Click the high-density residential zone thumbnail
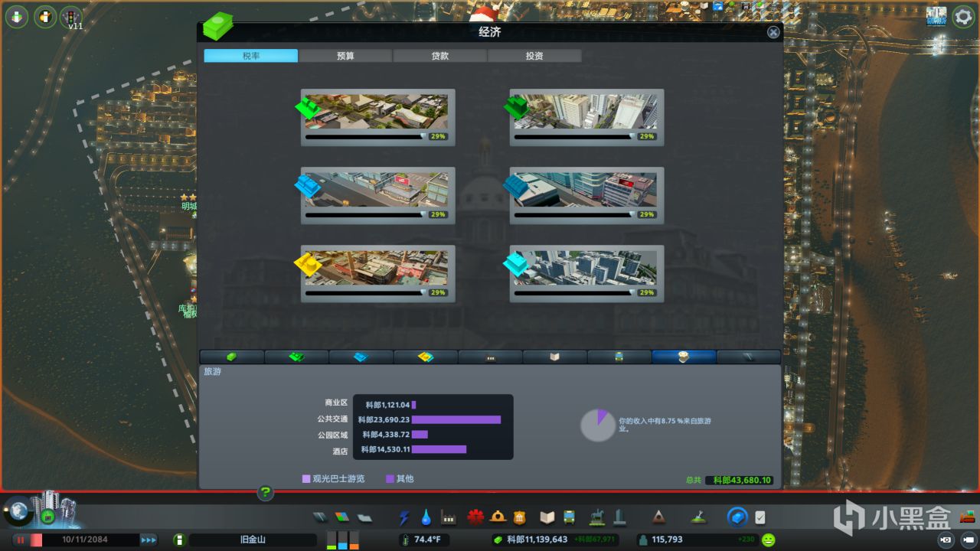The image size is (980, 551). click(586, 112)
